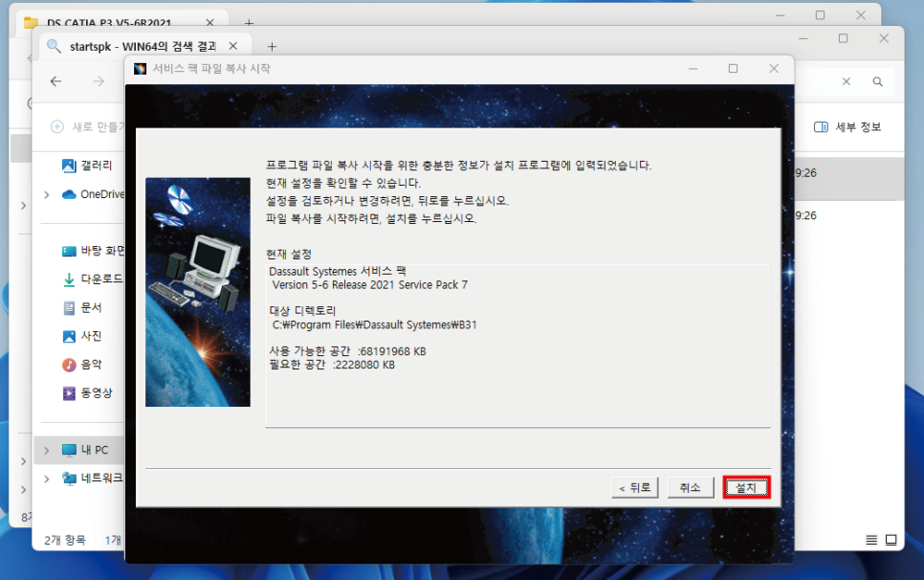Select the DS CATIA P3 V5-6R2021 tab
The height and width of the screenshot is (580, 924).
(109, 22)
